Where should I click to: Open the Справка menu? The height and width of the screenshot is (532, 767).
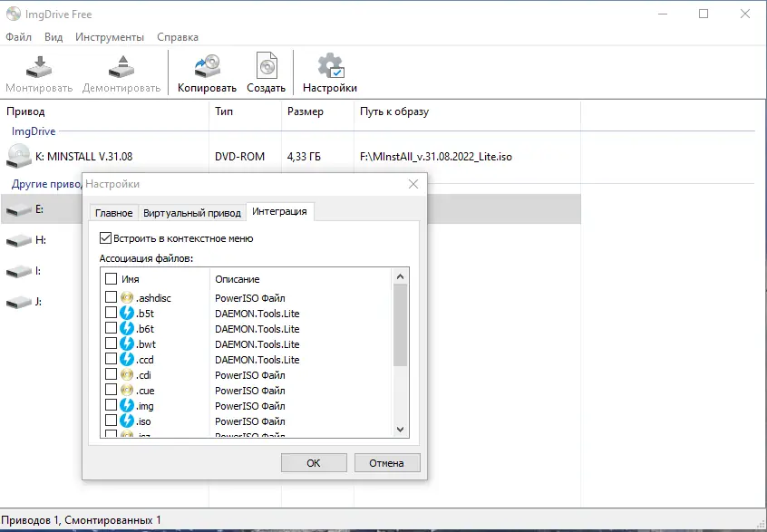pos(178,37)
